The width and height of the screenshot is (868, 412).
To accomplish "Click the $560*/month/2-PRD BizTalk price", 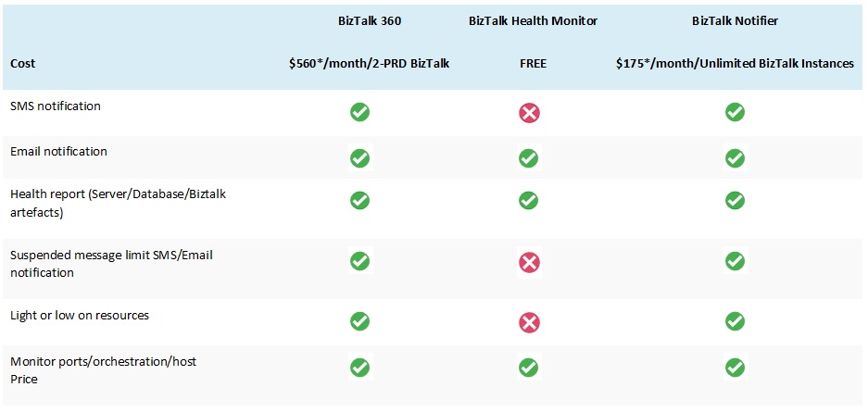I will (369, 63).
